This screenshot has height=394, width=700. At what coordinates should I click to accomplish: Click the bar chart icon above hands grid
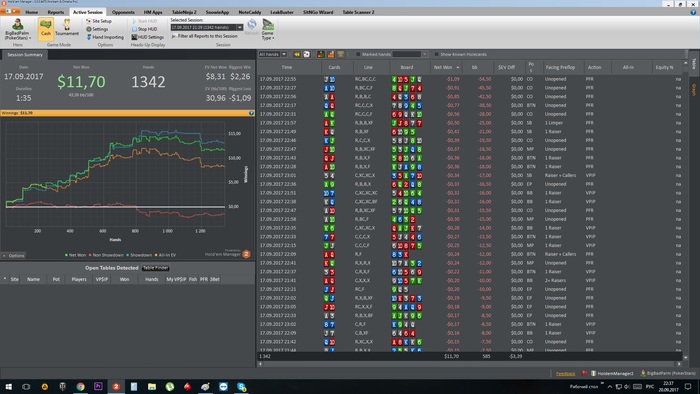coord(331,54)
